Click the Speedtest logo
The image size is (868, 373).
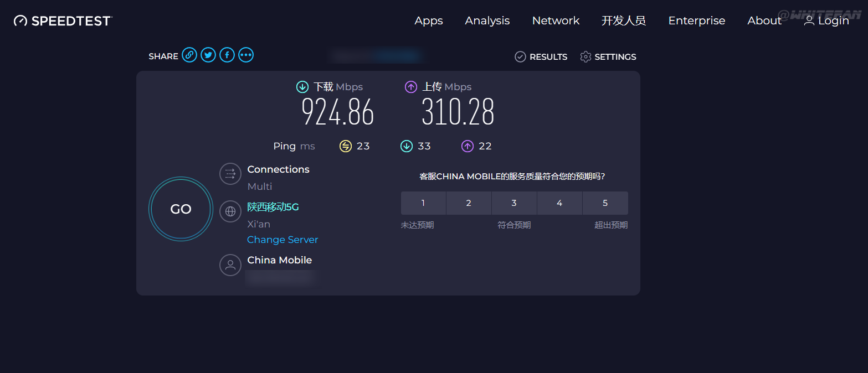[x=63, y=21]
